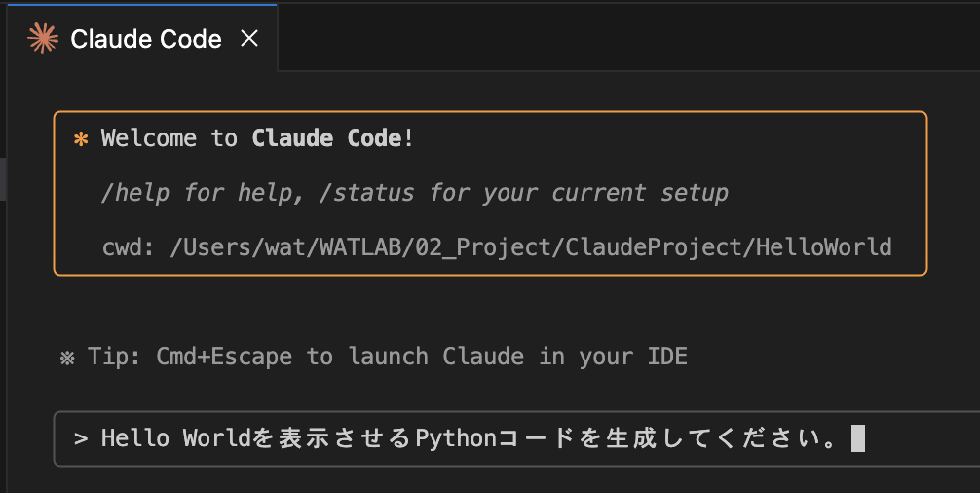Click empty tab bar area beside Claude Code tab
The image size is (980, 493).
[623, 38]
